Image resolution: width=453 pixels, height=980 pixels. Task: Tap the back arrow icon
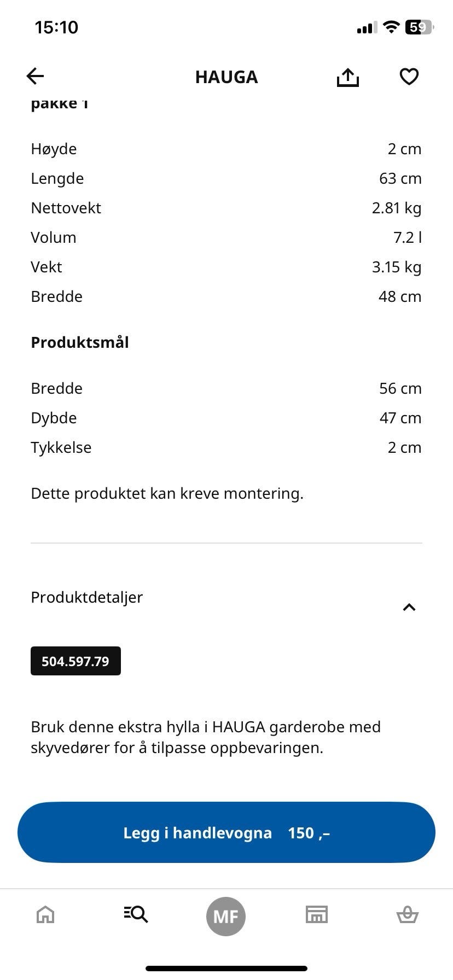[35, 76]
